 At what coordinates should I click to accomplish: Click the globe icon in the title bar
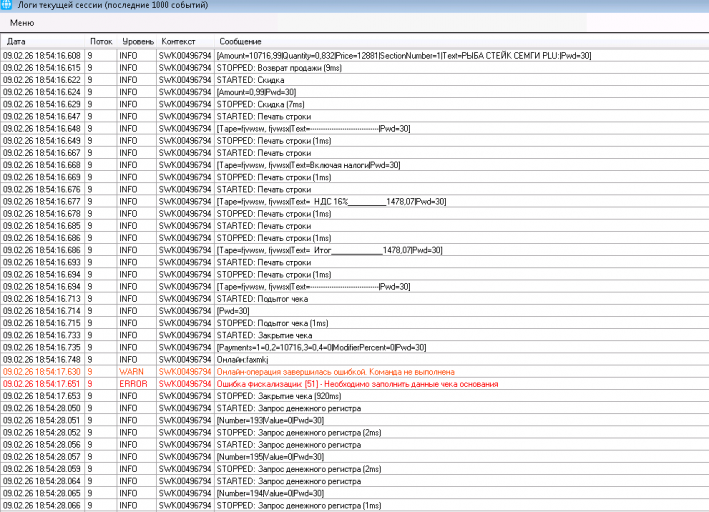[x=6, y=5]
